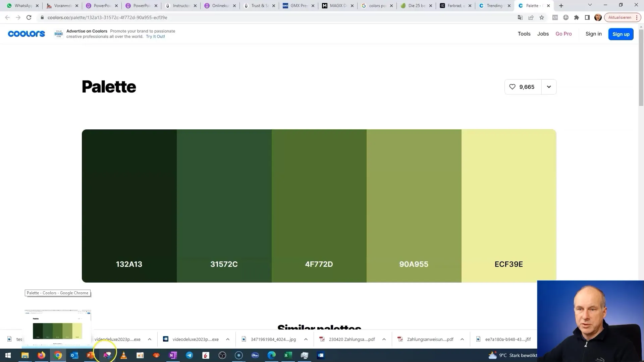Screen dimensions: 644x362
Task: Bookmark this page with the star
Action: tap(542, 17)
